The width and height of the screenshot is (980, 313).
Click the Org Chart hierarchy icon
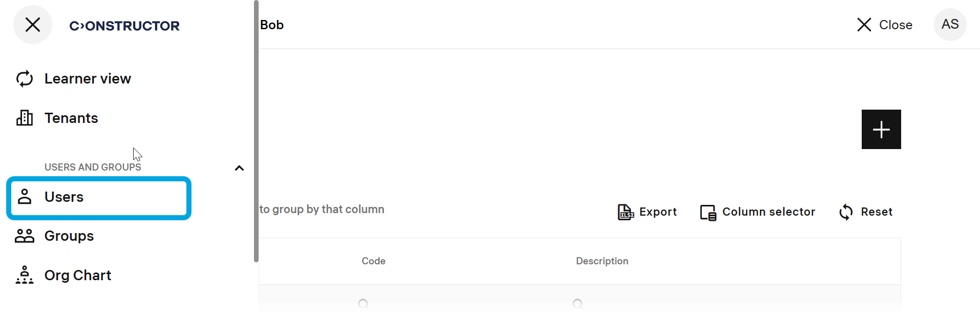tap(25, 275)
